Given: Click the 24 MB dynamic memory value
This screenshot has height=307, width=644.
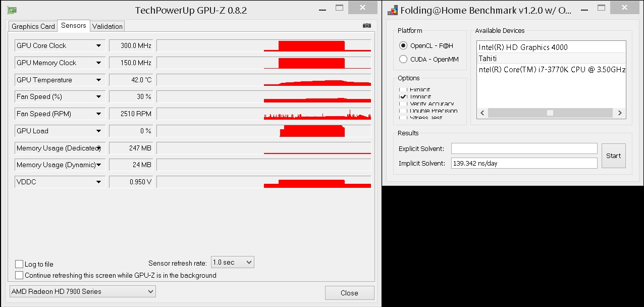Looking at the screenshot, I should point(131,165).
